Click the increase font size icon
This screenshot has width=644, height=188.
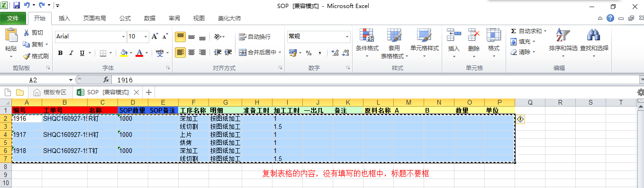[154, 36]
